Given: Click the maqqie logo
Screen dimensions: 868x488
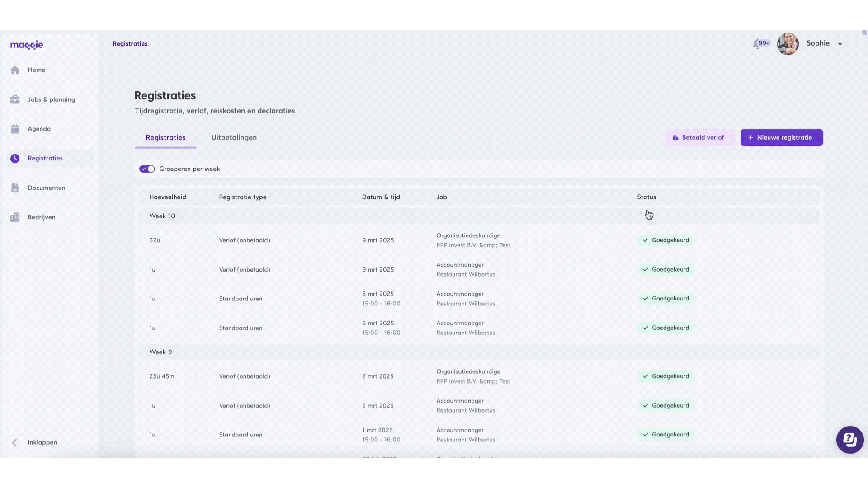Looking at the screenshot, I should pyautogui.click(x=27, y=45).
